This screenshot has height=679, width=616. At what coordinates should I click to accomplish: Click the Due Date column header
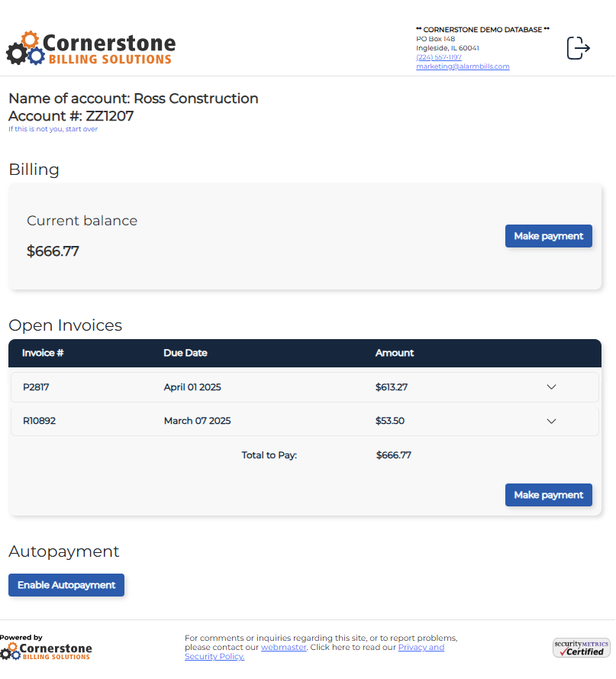tap(185, 353)
